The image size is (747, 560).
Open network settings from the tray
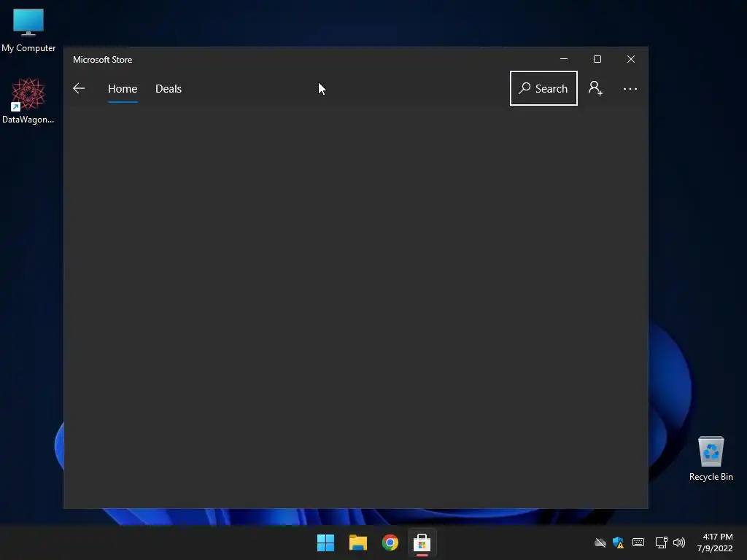(x=661, y=542)
